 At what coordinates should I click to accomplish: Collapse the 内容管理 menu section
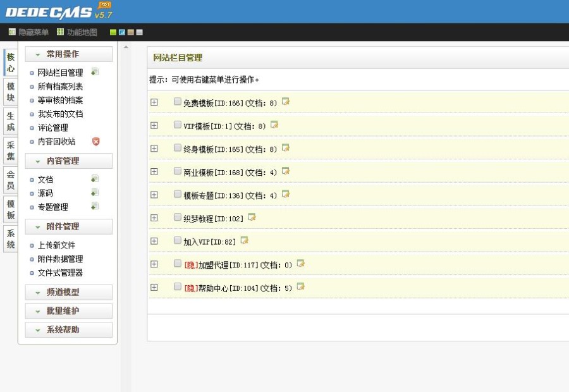click(68, 161)
